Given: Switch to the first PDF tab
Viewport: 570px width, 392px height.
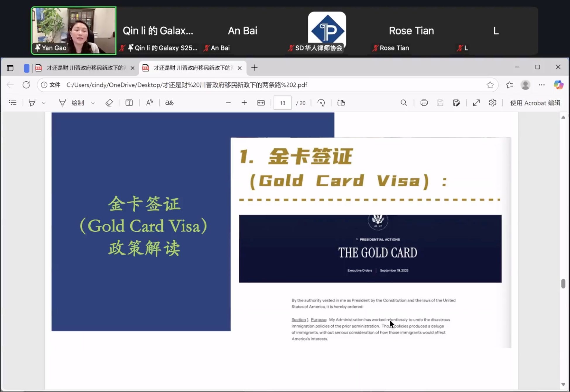Looking at the screenshot, I should coord(85,68).
